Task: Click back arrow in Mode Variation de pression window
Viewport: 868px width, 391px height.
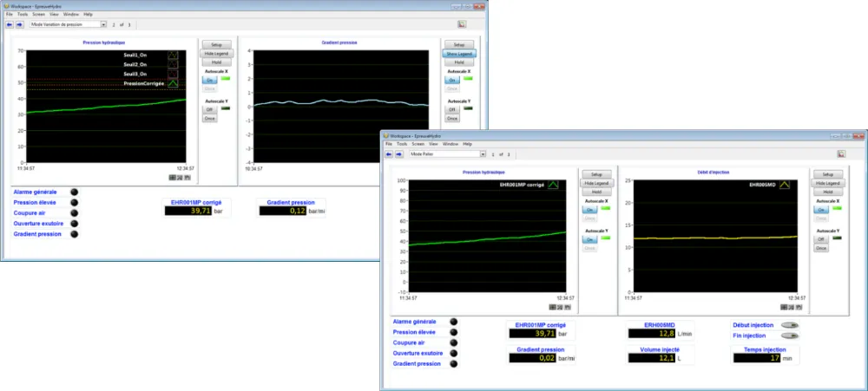Action: 10,24
